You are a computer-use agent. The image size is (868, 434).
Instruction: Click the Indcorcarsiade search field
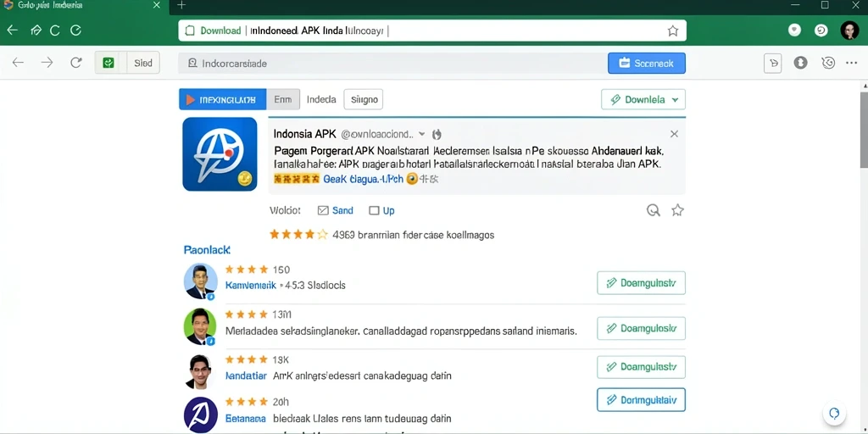[x=392, y=63]
